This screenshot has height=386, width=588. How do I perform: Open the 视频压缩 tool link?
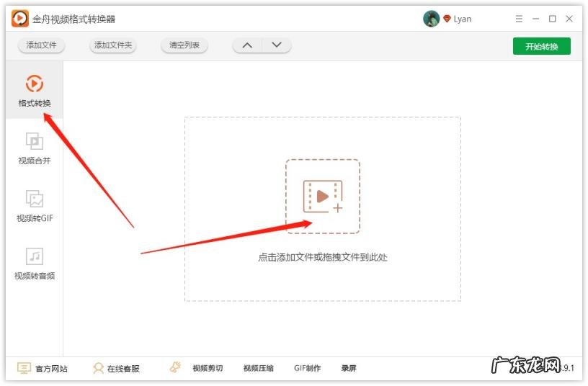[x=259, y=369]
